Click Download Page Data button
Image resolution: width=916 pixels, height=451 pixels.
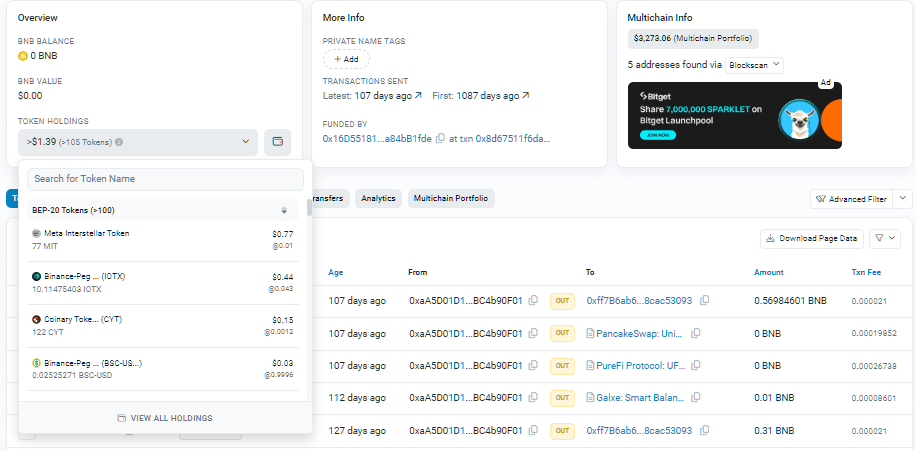[811, 238]
